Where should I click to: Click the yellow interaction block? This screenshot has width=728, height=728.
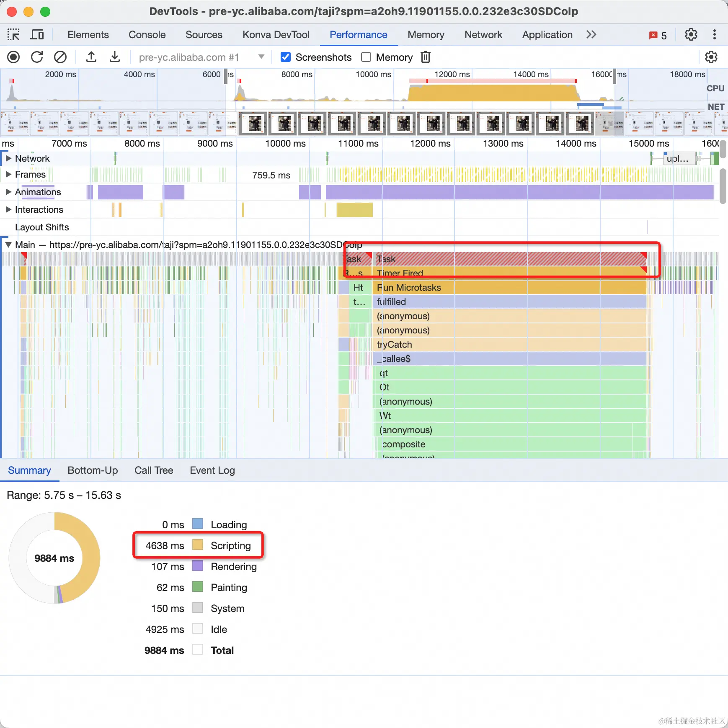[x=354, y=209]
